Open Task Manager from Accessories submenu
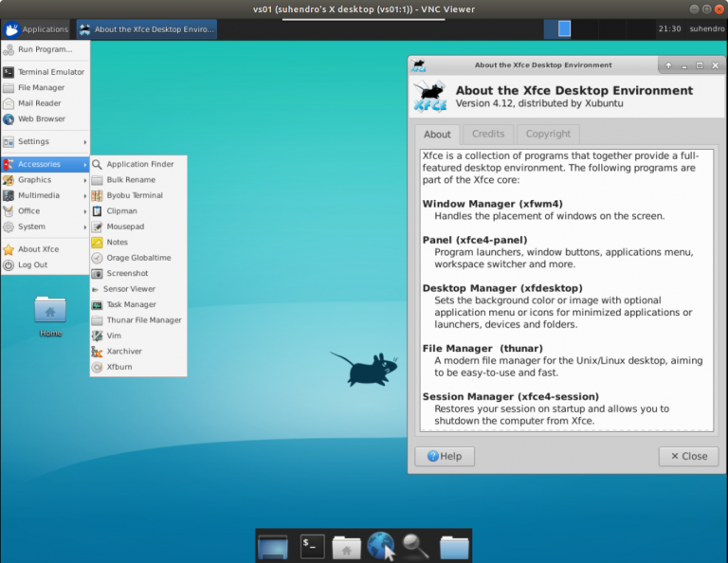 tap(131, 304)
